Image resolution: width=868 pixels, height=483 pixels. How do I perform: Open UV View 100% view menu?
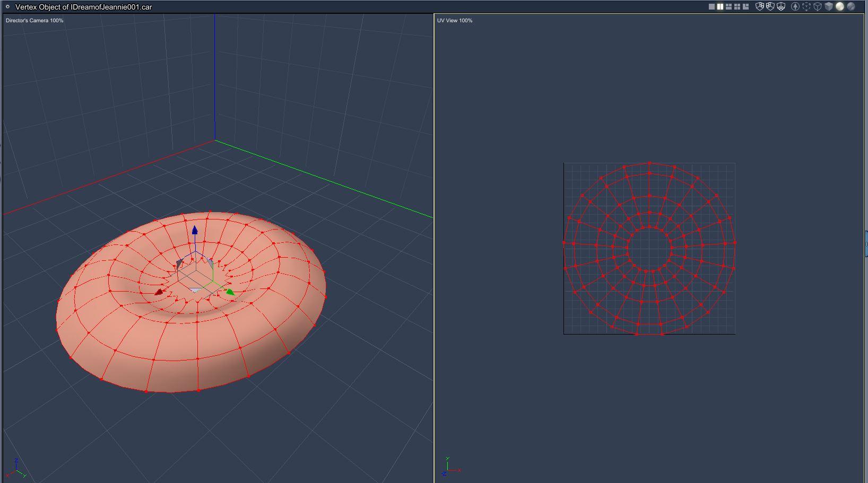pyautogui.click(x=455, y=21)
